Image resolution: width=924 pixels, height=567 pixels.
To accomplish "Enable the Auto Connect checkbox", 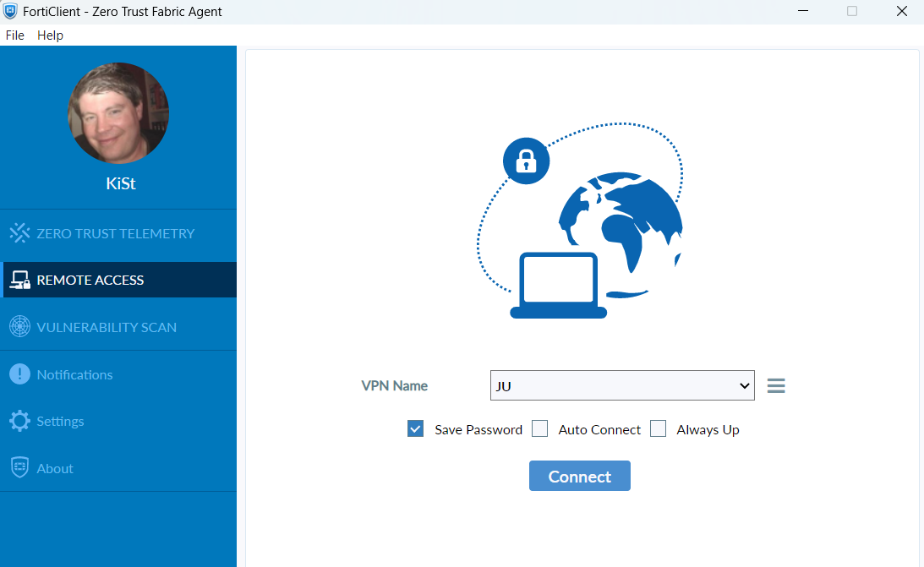I will [x=540, y=429].
